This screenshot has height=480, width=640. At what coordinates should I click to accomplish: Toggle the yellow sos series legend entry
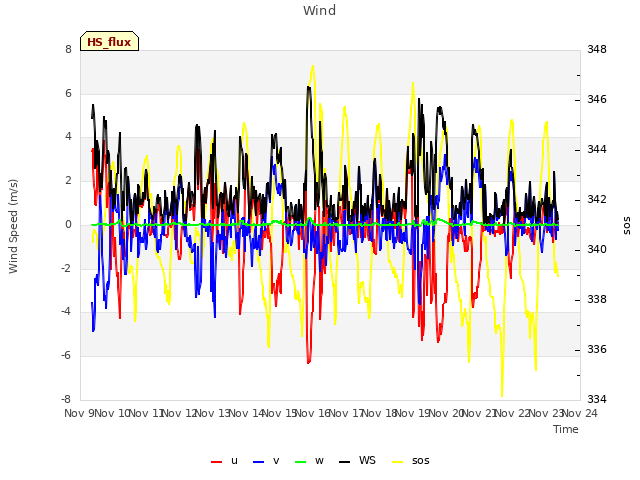(411, 461)
